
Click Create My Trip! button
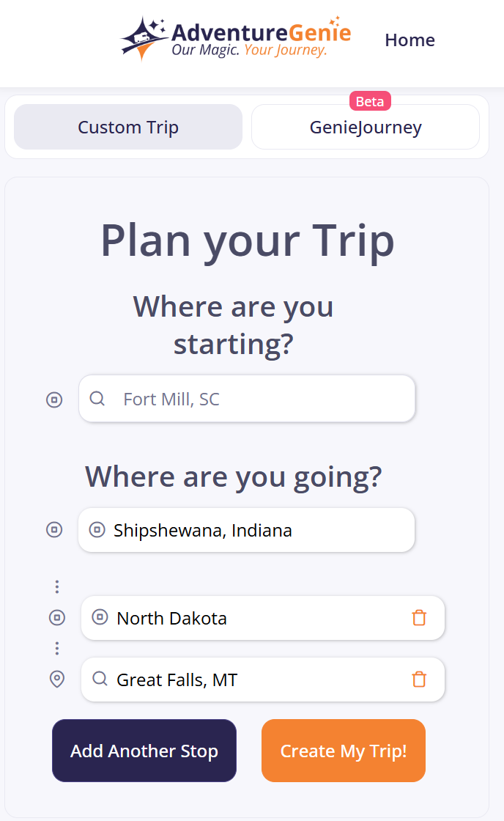[343, 751]
